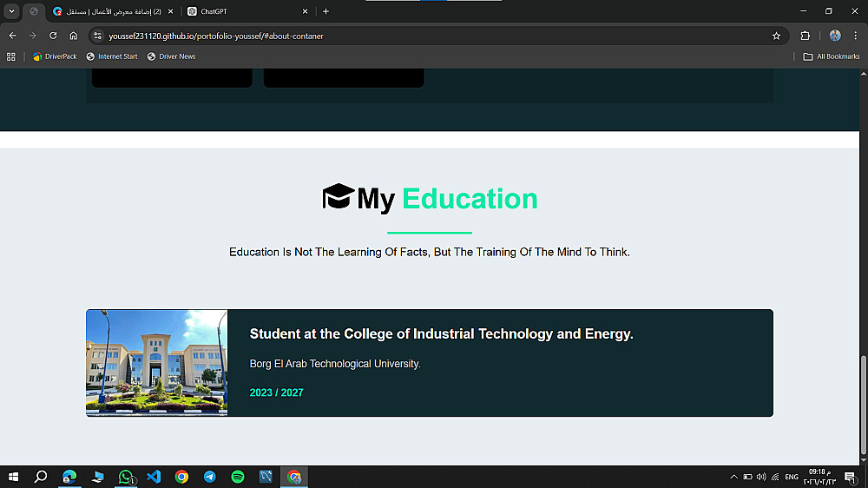868x488 pixels.
Task: Reload the current page
Action: pyautogui.click(x=53, y=36)
